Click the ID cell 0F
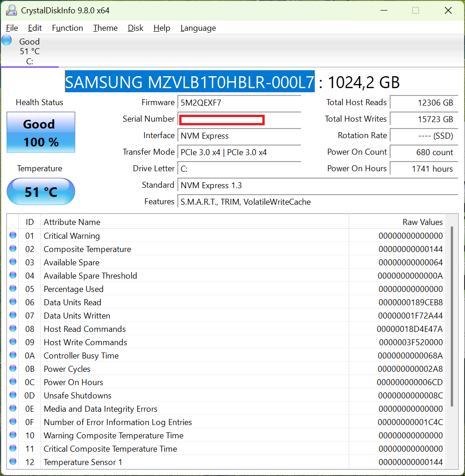The height and width of the screenshot is (476, 465). pos(29,422)
